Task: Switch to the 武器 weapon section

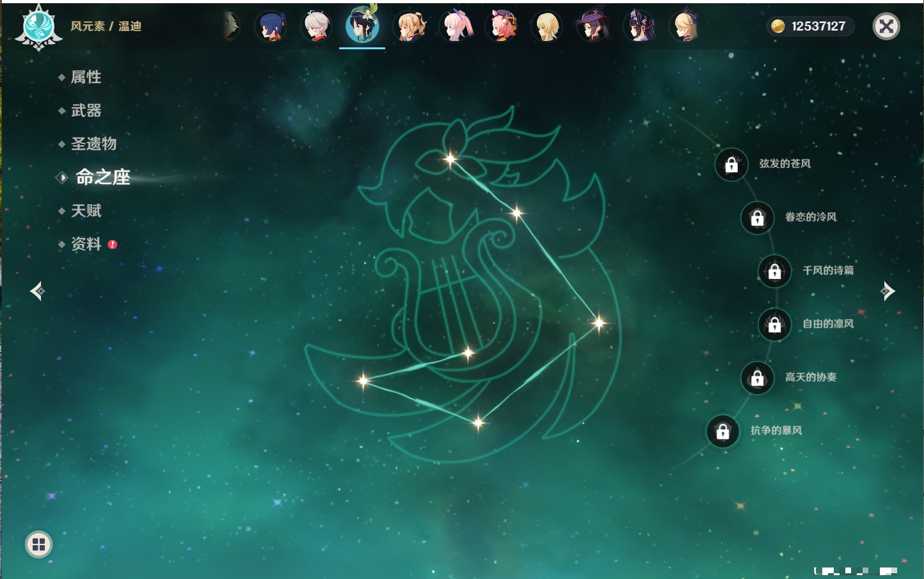Action: click(86, 111)
